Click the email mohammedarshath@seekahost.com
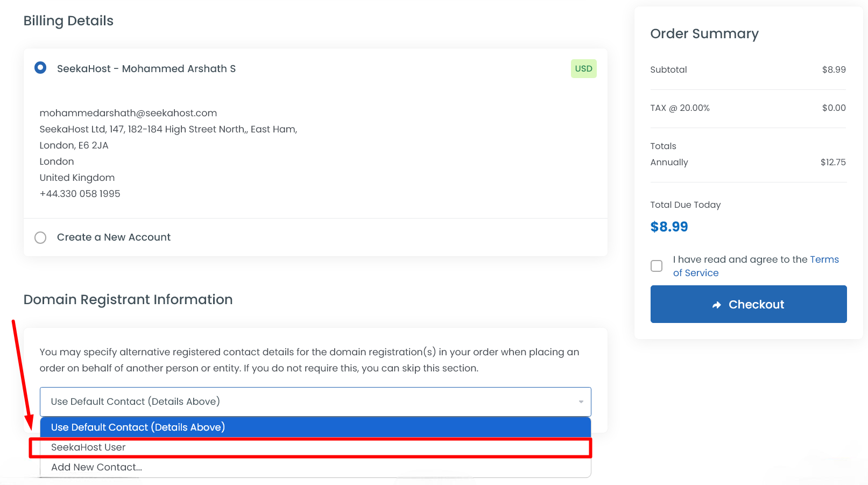This screenshot has width=868, height=485. click(x=128, y=113)
